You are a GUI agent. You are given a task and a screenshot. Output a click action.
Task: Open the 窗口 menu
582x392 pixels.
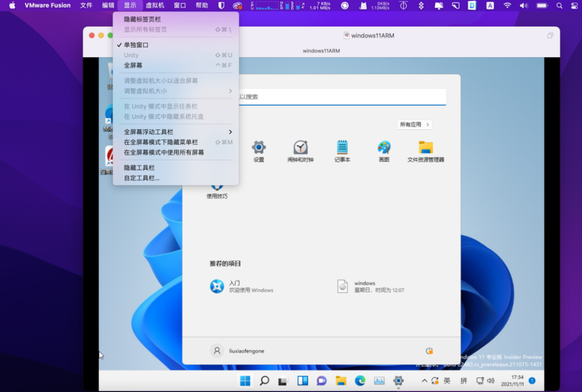point(179,5)
